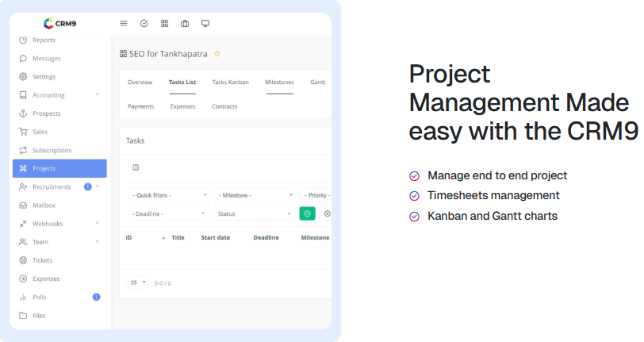The height and width of the screenshot is (342, 644).
Task: Open the Milestone filter dropdown
Action: (x=255, y=194)
